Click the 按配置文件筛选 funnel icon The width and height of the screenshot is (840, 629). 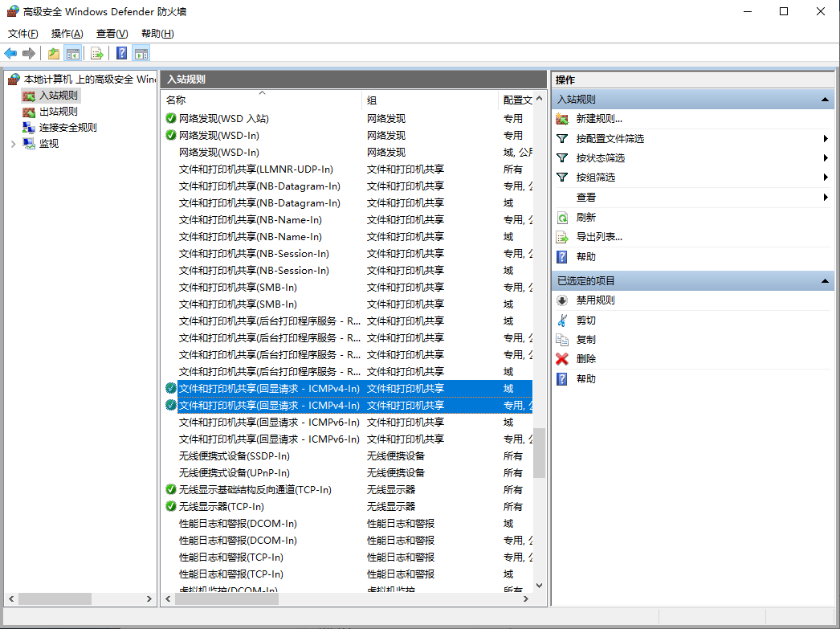coord(562,139)
